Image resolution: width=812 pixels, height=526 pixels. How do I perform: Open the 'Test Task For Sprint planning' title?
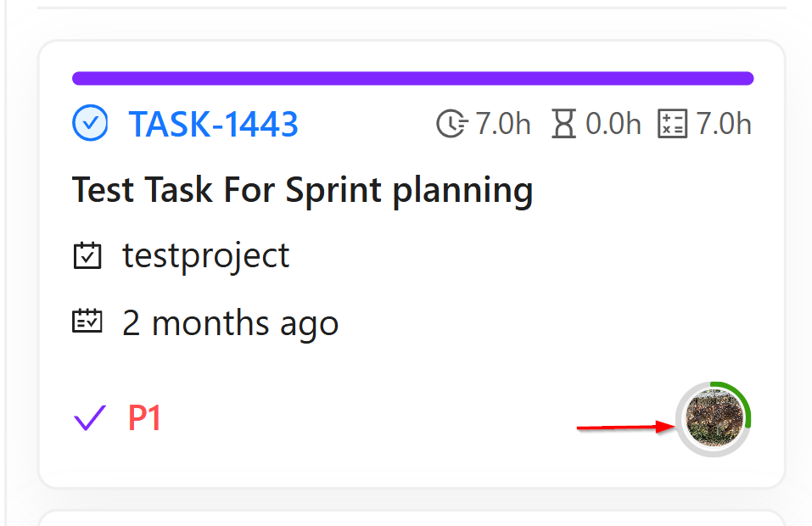302,189
